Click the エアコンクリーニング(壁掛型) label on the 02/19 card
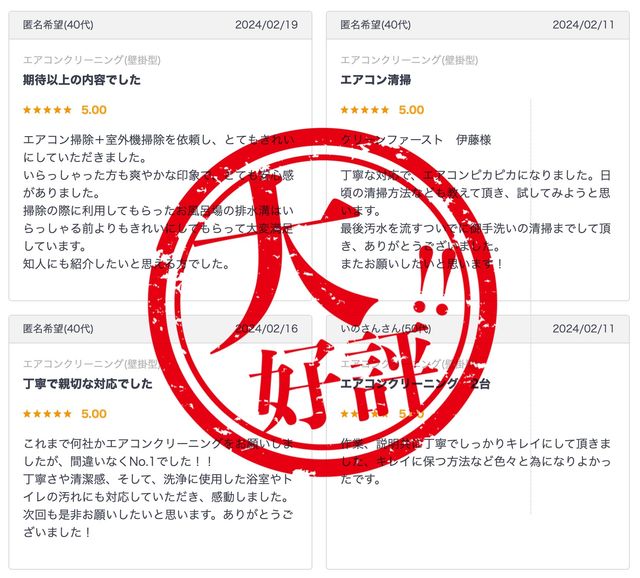 92,60
